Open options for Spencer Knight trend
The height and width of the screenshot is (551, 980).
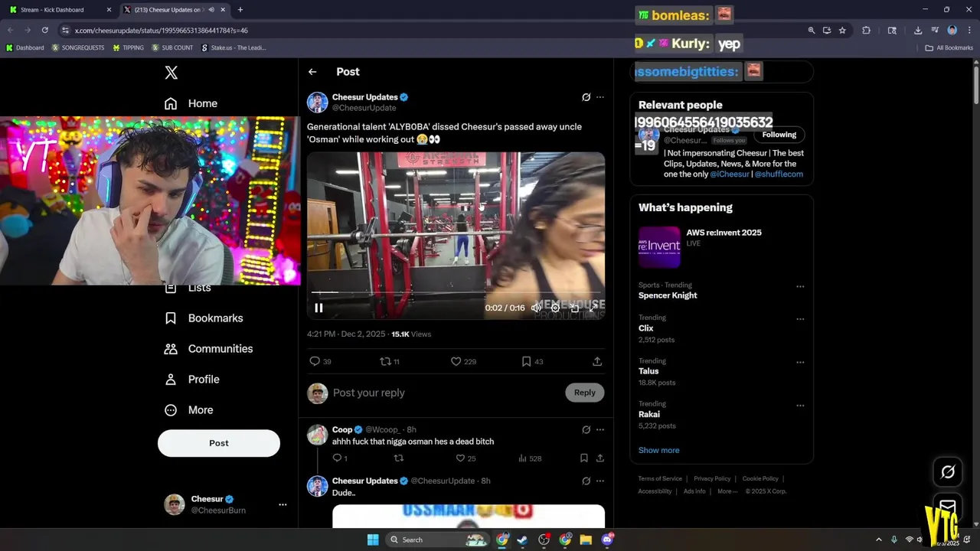(800, 286)
